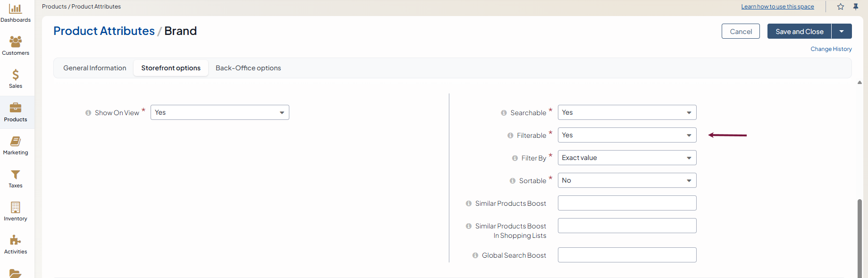Switch to the Back-Office options tab
The height and width of the screenshot is (278, 868).
[248, 68]
